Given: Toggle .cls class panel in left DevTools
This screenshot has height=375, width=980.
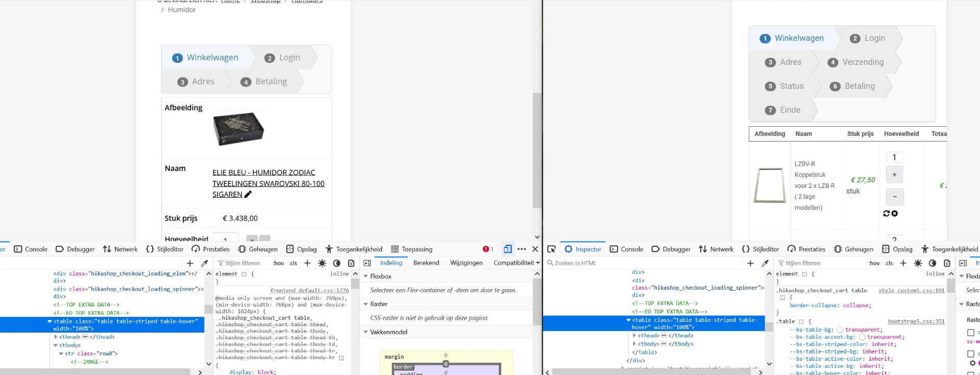Looking at the screenshot, I should tap(293, 263).
